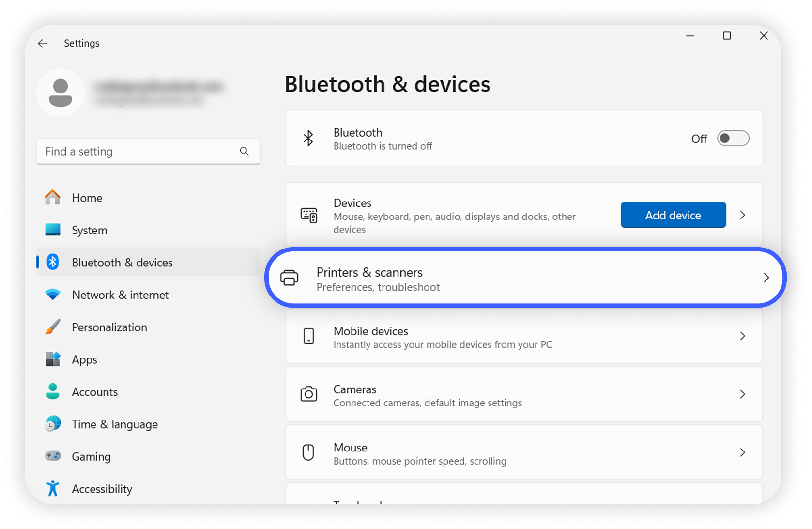
Task: Click the Printers & scanners printer icon
Action: pos(290,278)
